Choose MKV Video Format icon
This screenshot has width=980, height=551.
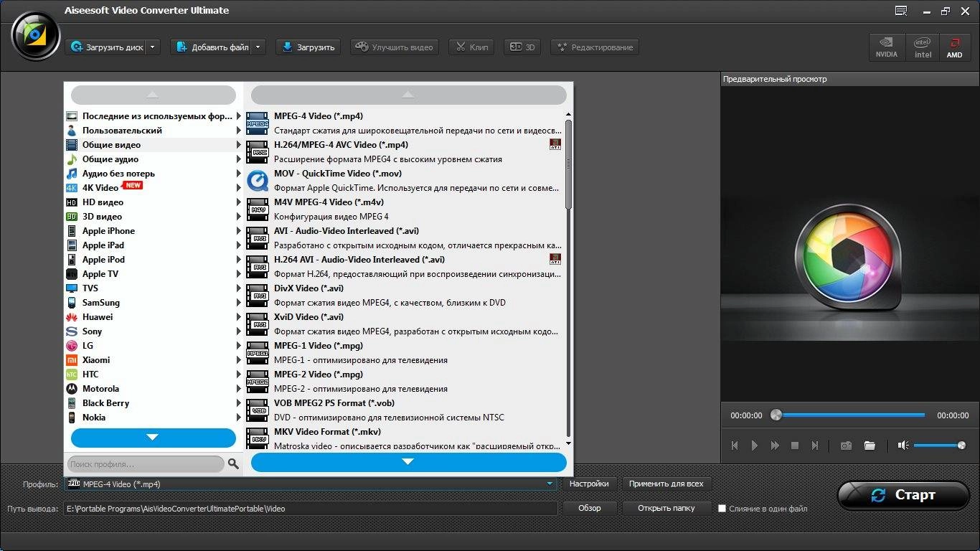[x=258, y=438]
